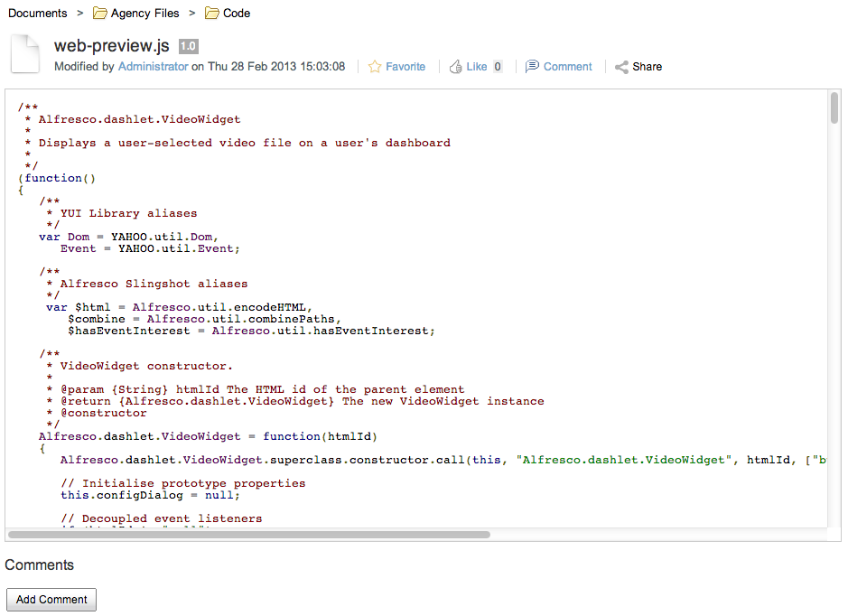
Task: Click the Add Comment button
Action: (51, 599)
